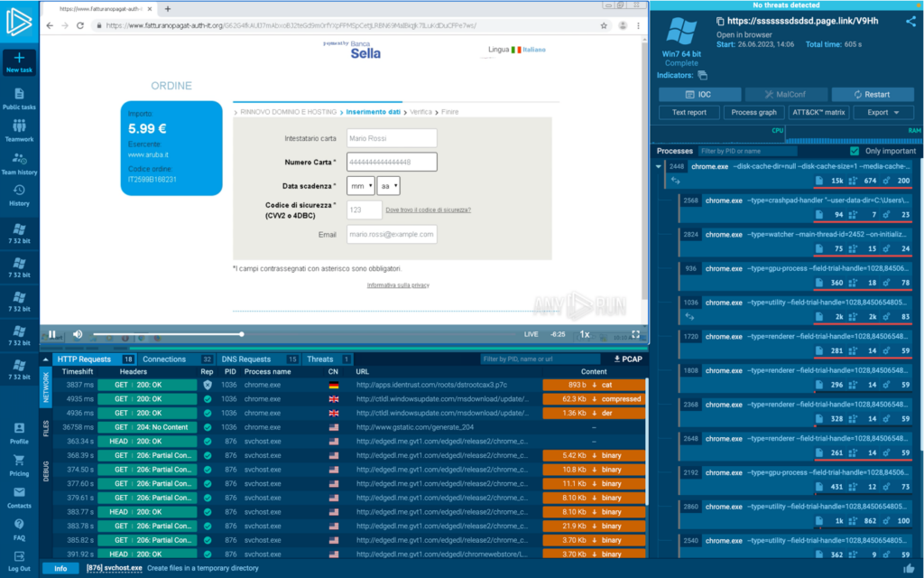Open the FAQ sidebar icon
Viewport: 924px width, 578px height.
[19, 528]
